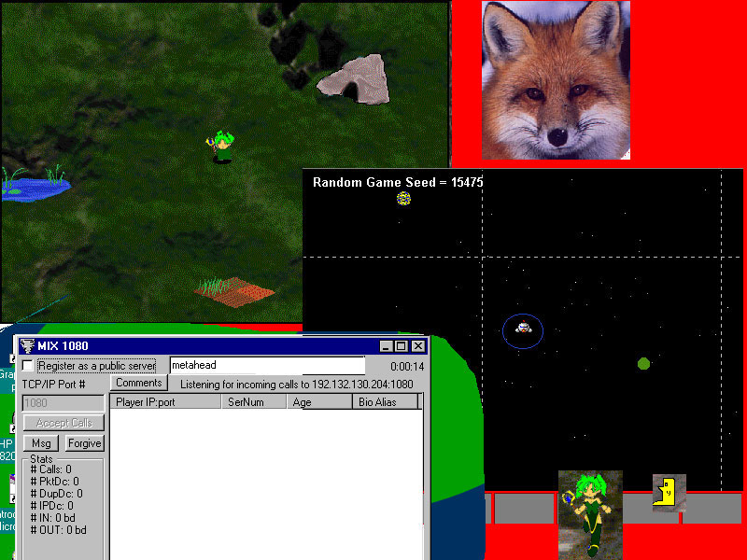Click the green-haired character on the grass
The height and width of the screenshot is (560, 747).
pyautogui.click(x=221, y=147)
